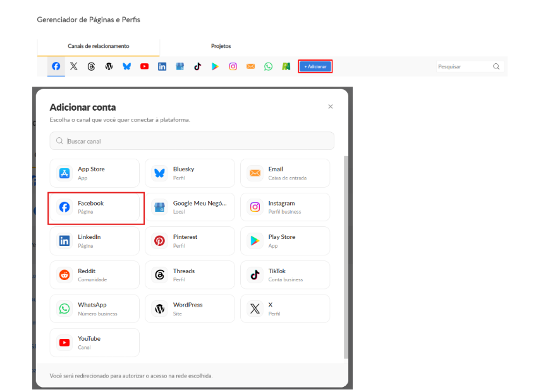Choose the TikTok Conta business card

(285, 275)
